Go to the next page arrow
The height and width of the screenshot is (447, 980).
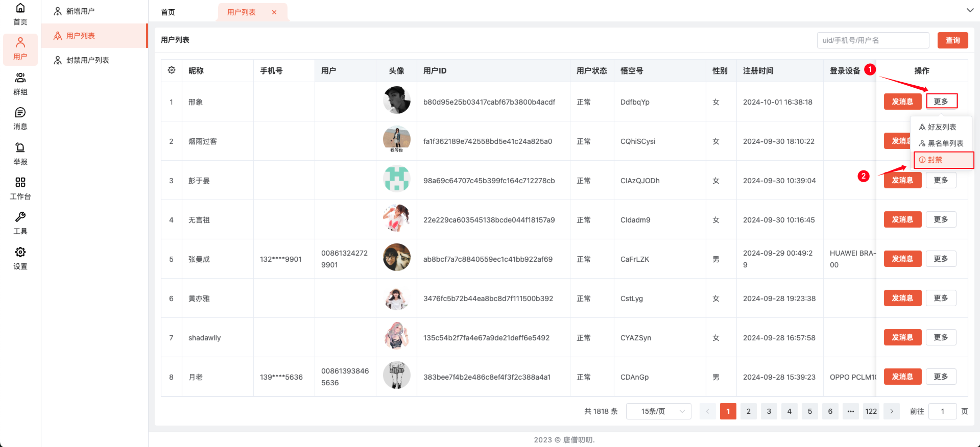point(892,411)
